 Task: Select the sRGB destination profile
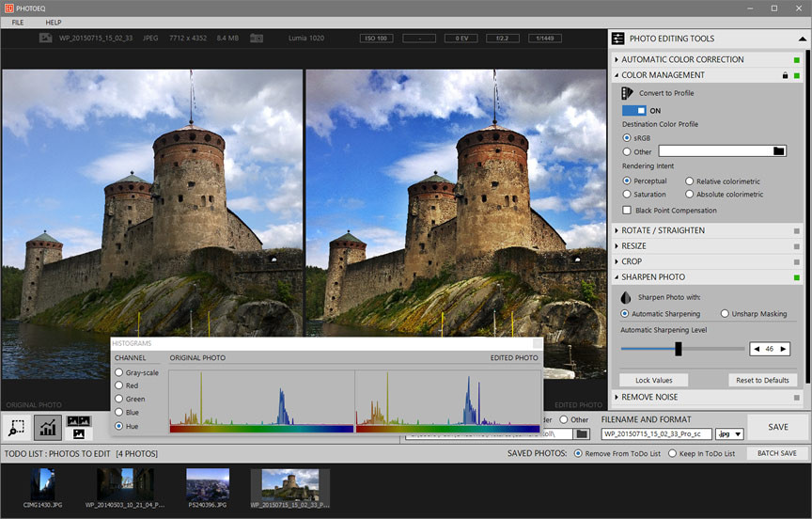click(627, 138)
